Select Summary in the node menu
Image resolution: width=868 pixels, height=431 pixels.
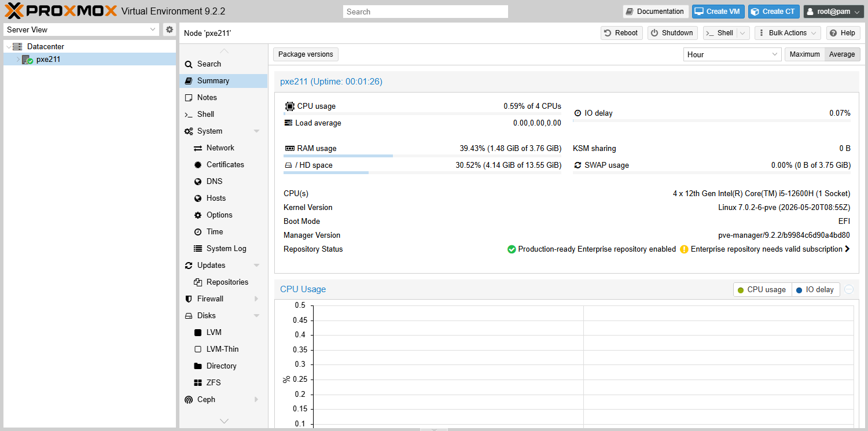tap(223, 81)
